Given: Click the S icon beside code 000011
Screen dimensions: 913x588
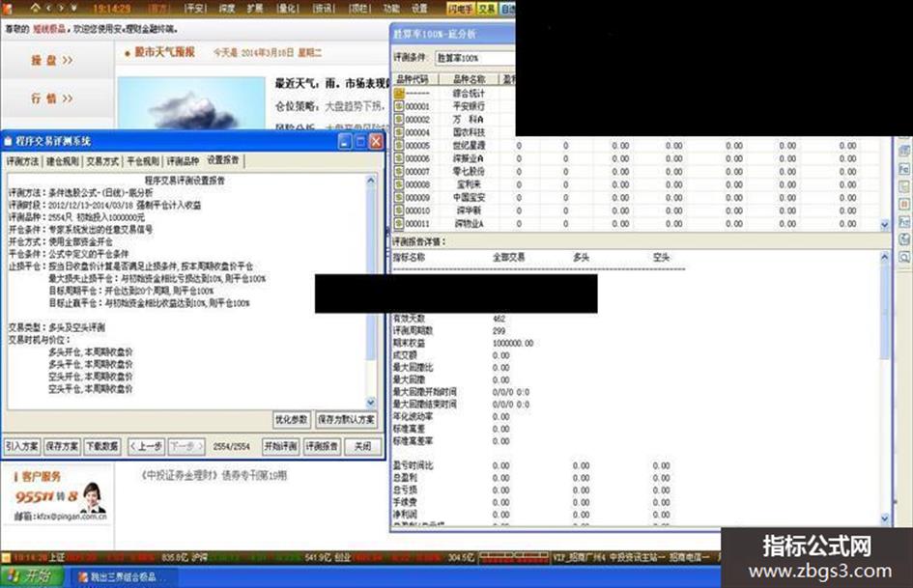Looking at the screenshot, I should tap(399, 223).
